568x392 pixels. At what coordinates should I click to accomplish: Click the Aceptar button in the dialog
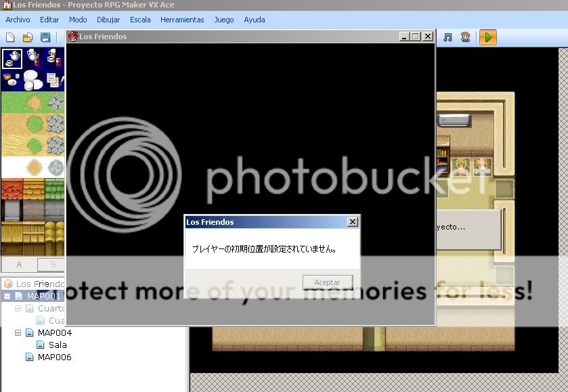coord(328,282)
